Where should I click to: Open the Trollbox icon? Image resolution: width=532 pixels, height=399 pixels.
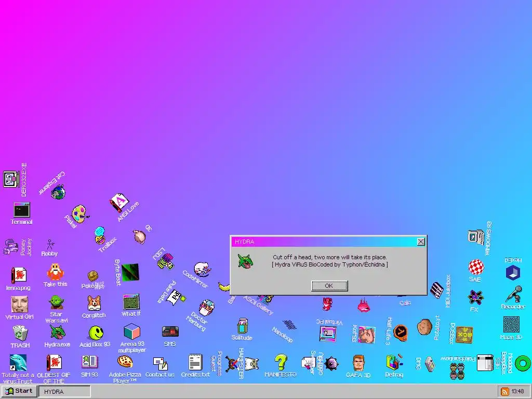point(100,235)
